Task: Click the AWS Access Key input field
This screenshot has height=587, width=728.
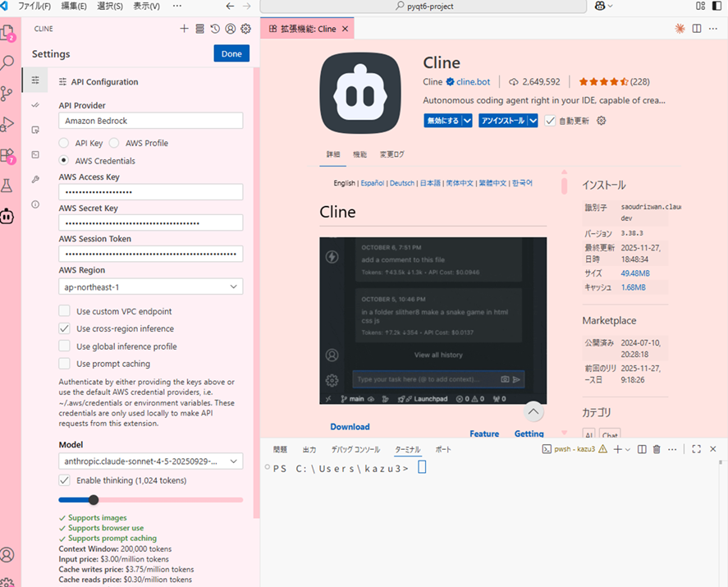Action: pyautogui.click(x=151, y=192)
